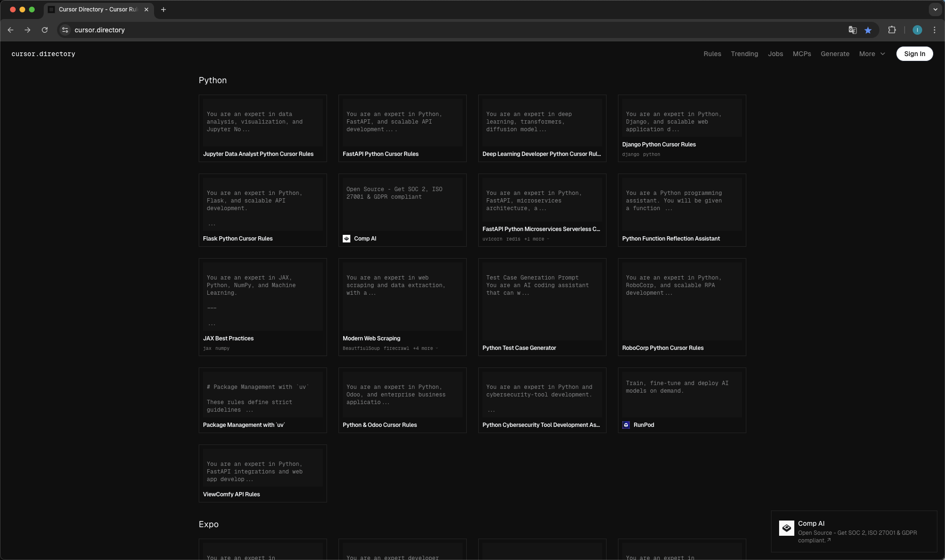The image size is (945, 560).
Task: Click the 'redis' tag
Action: tap(513, 239)
